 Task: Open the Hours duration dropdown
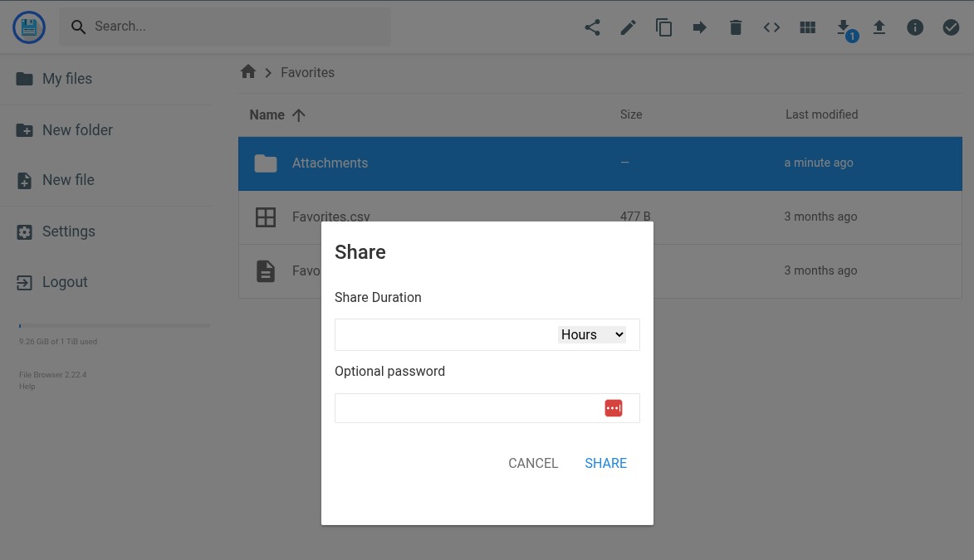coord(591,334)
